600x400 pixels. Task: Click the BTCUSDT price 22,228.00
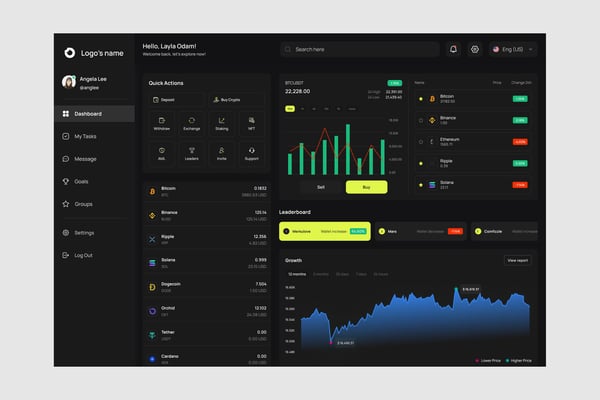[x=297, y=91]
